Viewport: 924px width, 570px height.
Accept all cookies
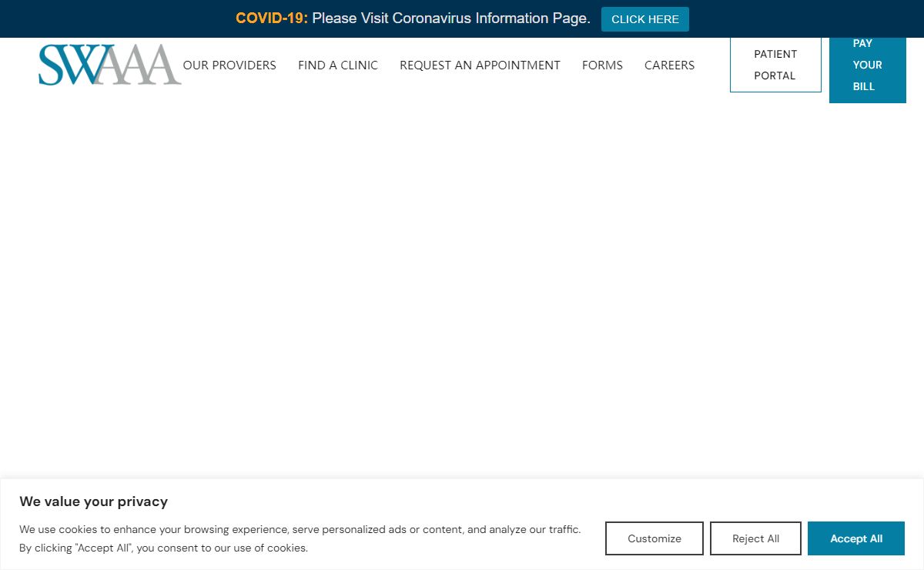pos(855,538)
